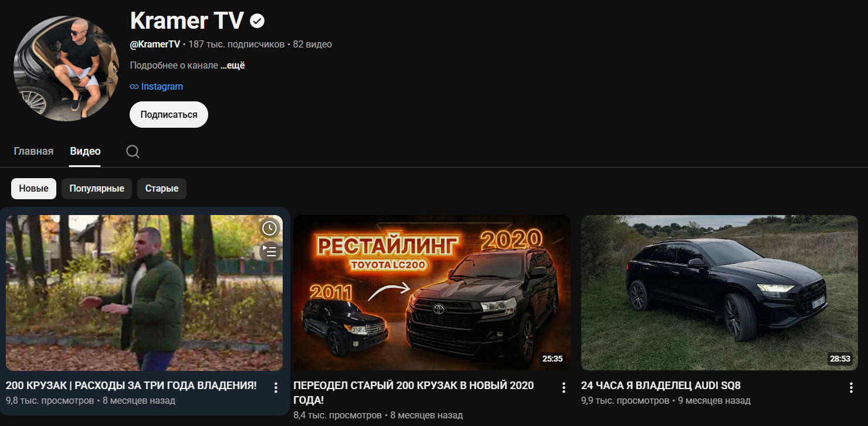Click the verified checkmark badge next to Kramer TV
The width and height of the screenshot is (868, 426).
pyautogui.click(x=257, y=21)
